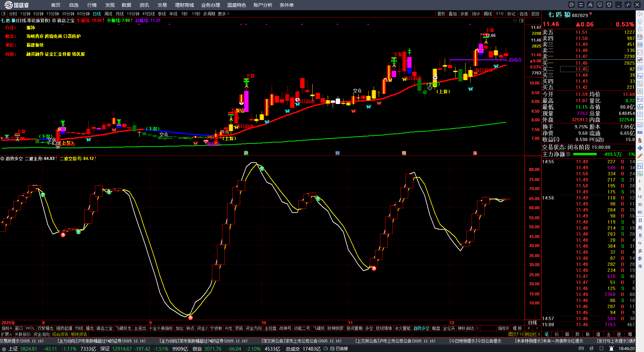Select the 买二 price 11.45 field

pyautogui.click(x=574, y=69)
